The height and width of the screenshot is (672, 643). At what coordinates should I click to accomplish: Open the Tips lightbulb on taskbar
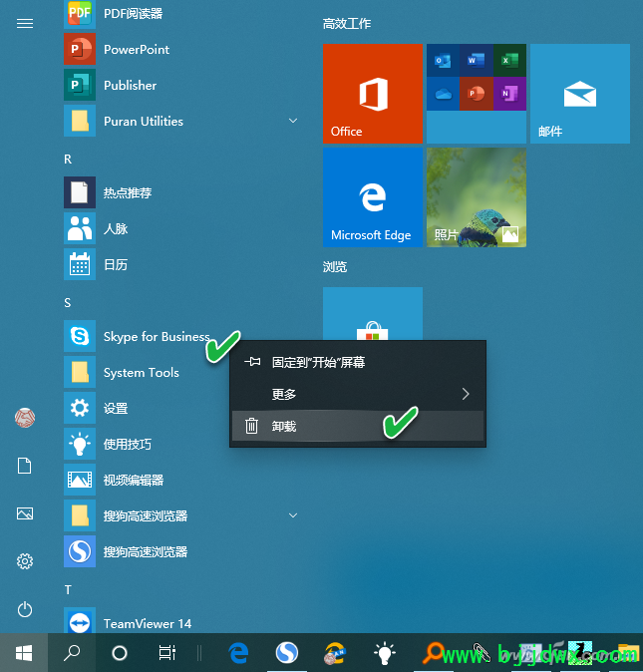(384, 653)
